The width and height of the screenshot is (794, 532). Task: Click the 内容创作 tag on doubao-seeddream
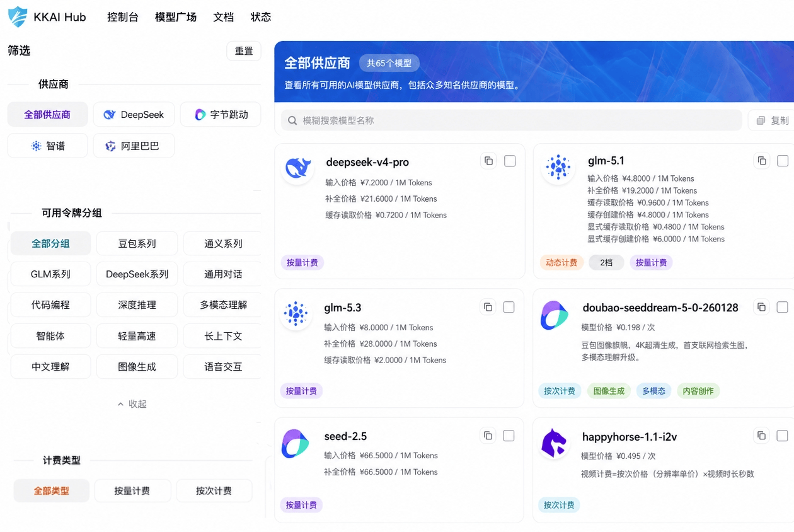tap(698, 391)
